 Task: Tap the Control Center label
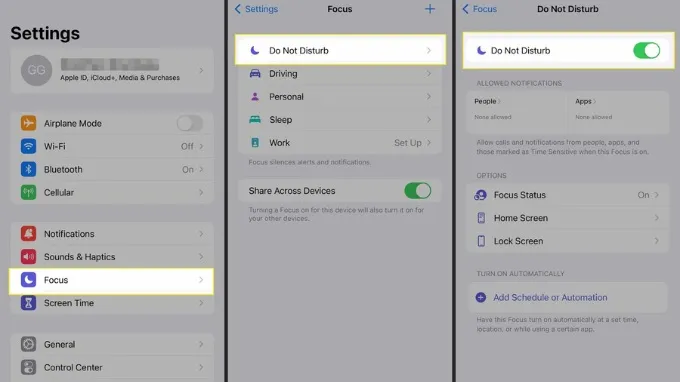coord(73,367)
